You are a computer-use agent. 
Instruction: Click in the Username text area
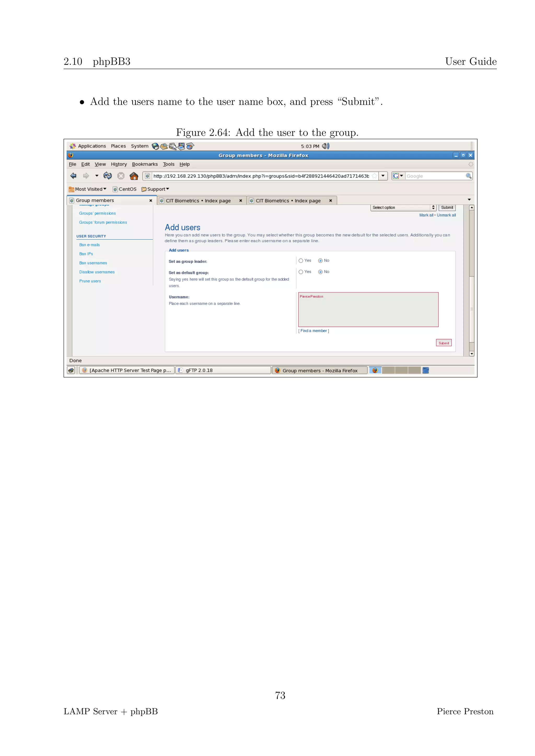click(x=368, y=310)
